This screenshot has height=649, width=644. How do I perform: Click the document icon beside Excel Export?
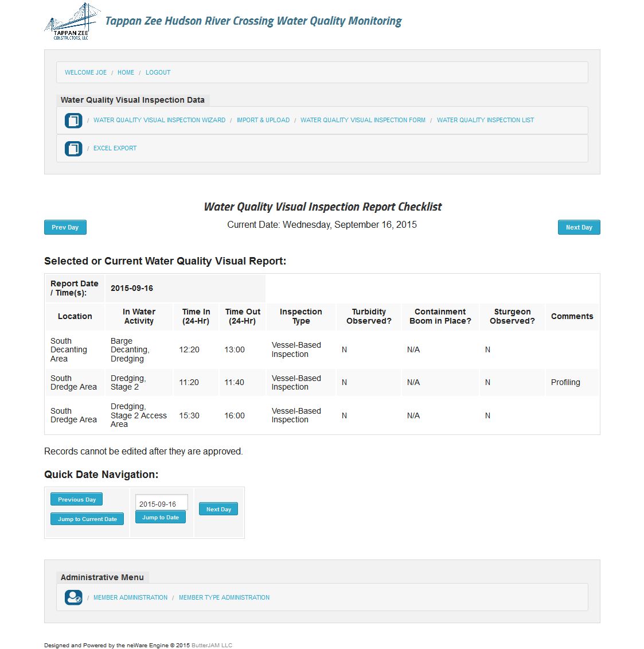(73, 149)
